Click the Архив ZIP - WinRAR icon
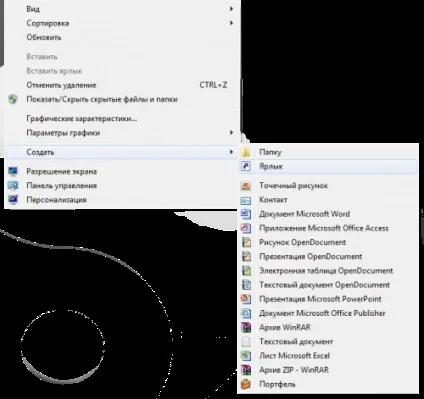This screenshot has width=424, height=399. [246, 370]
